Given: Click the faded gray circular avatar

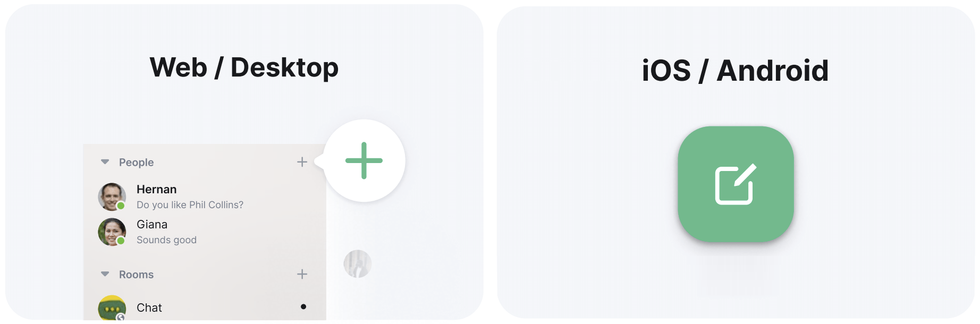Looking at the screenshot, I should [357, 264].
